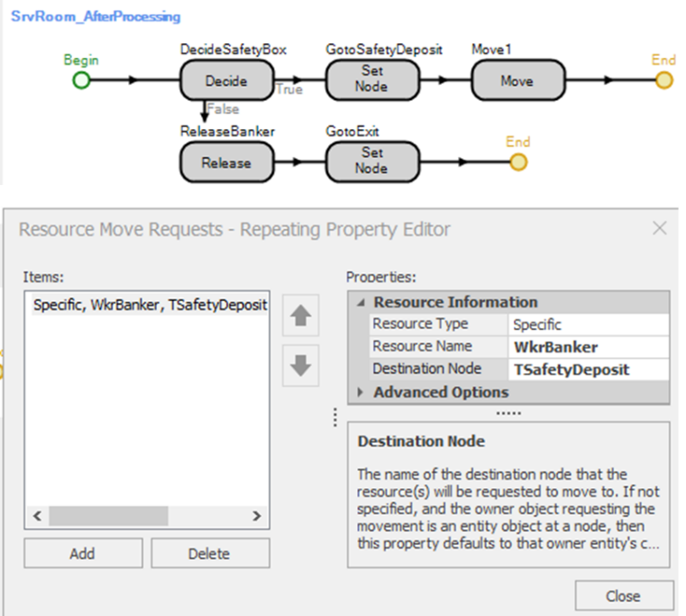Click the SrvRoom_AfterProcessing process title
Viewport: 686px width, 616px height.
[x=96, y=16]
